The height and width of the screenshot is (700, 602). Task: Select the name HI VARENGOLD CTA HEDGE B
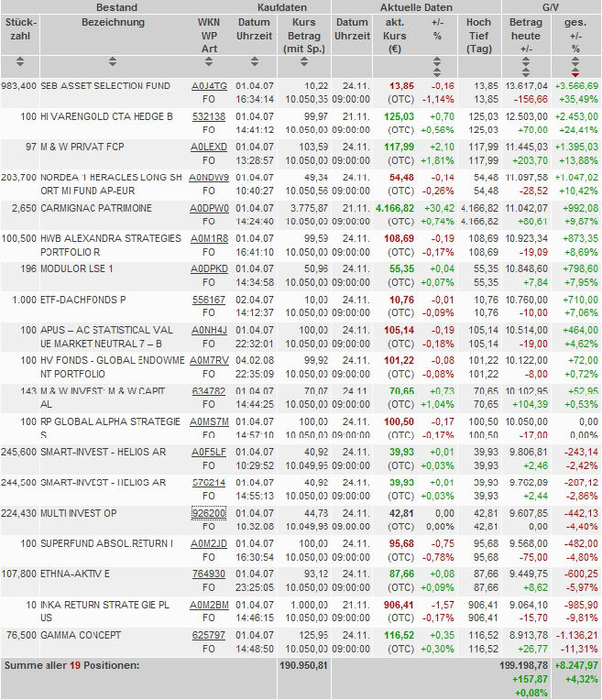pos(106,117)
